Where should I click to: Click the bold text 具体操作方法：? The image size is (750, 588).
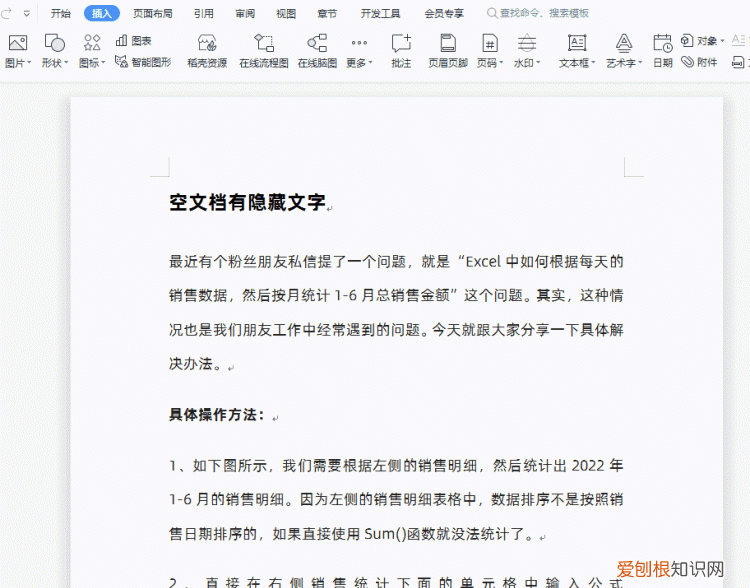pyautogui.click(x=217, y=414)
